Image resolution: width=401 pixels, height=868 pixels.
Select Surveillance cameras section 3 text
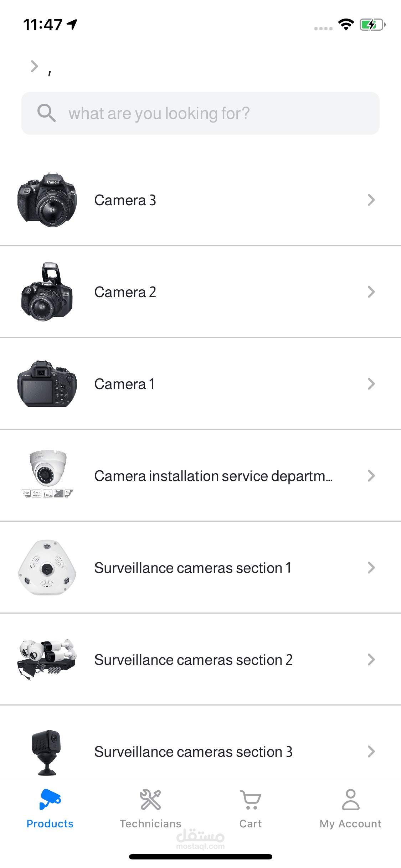[x=193, y=752]
